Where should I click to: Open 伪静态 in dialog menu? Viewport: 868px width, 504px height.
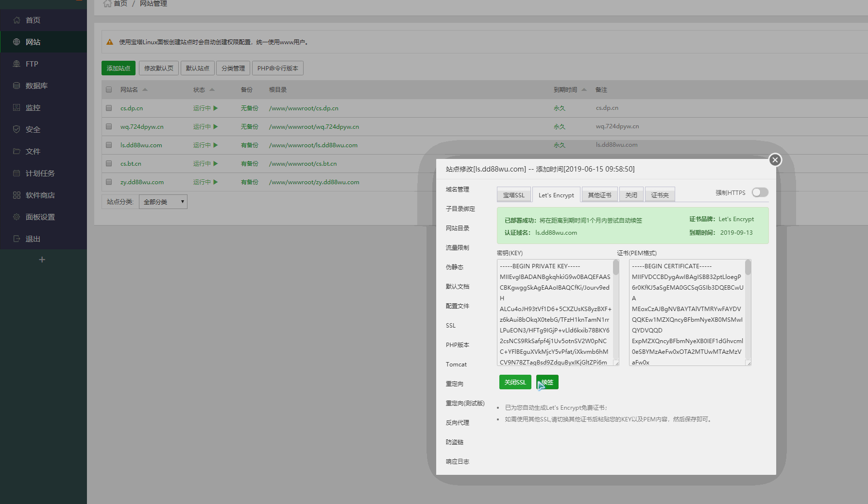[455, 267]
